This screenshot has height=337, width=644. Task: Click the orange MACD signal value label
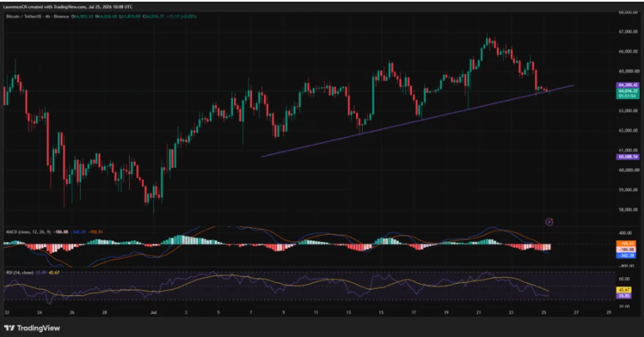[x=627, y=243]
